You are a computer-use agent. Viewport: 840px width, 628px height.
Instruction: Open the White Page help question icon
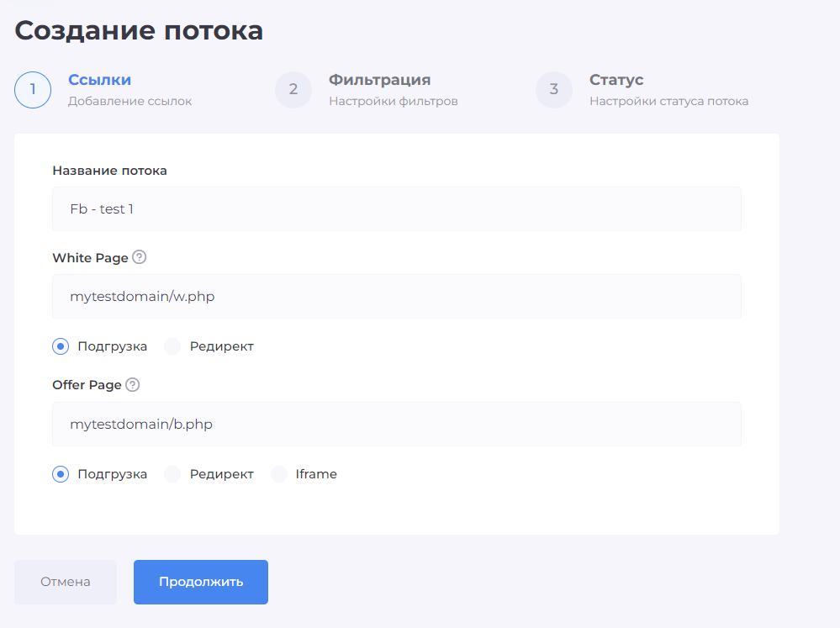140,257
